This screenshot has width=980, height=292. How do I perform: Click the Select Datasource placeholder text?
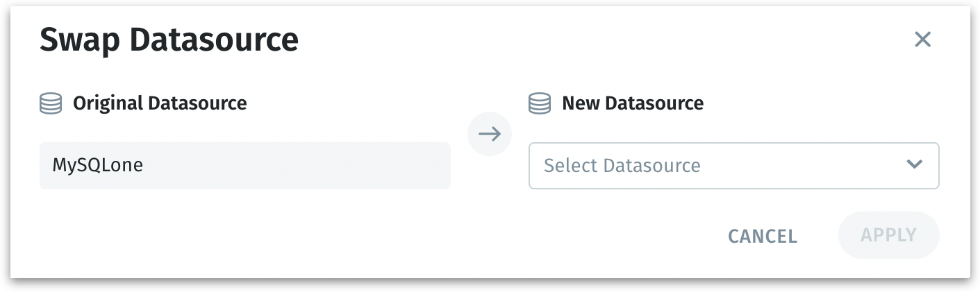[x=622, y=166]
